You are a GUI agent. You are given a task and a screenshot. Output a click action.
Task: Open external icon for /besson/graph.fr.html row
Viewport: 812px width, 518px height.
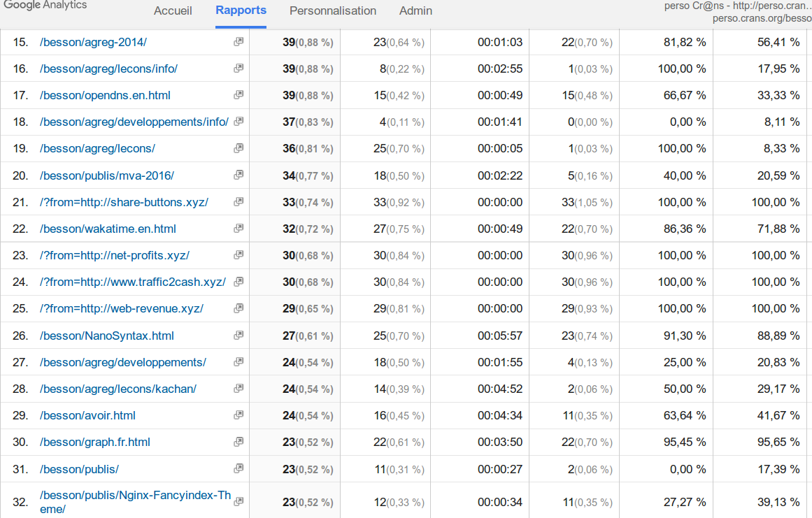coord(238,442)
